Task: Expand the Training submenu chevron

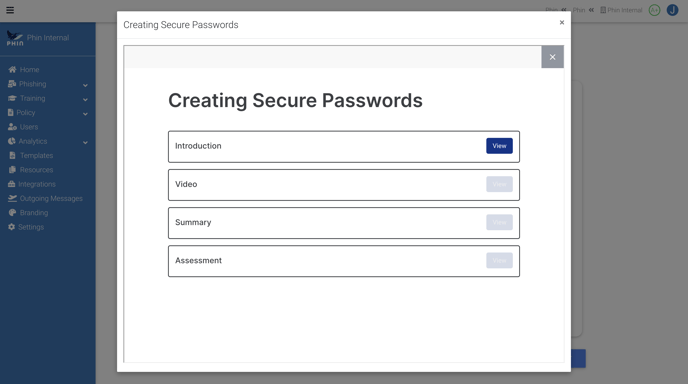Action: 85,100
